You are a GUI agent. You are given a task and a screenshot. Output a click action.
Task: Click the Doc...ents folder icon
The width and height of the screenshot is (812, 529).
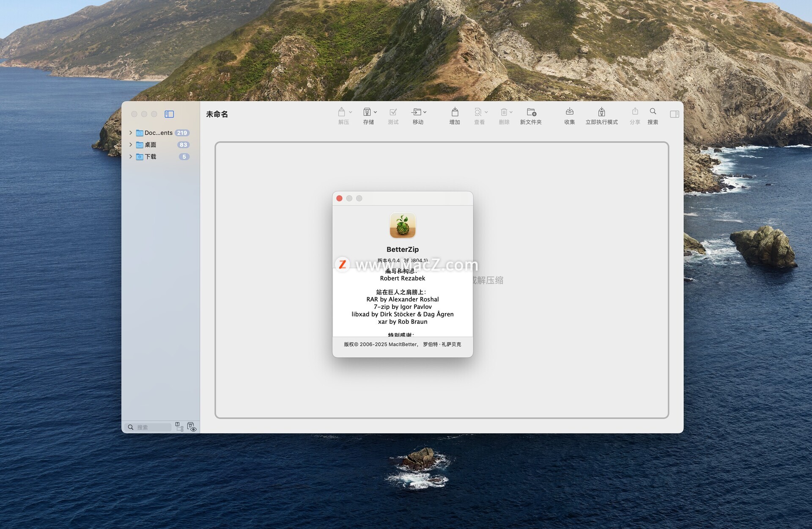click(x=140, y=133)
